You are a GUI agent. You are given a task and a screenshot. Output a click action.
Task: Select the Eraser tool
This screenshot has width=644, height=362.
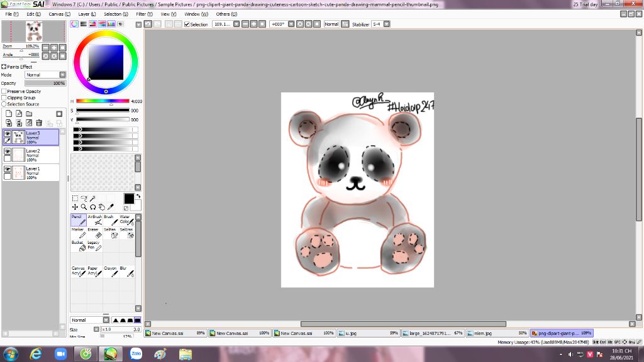click(94, 233)
